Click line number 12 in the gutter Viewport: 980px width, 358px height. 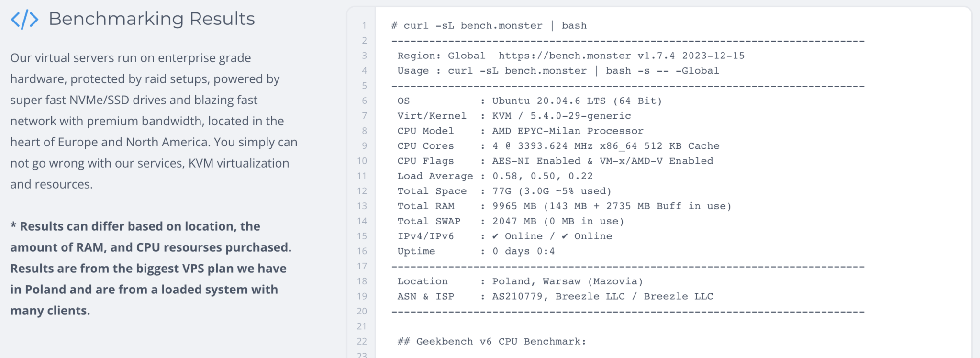point(362,191)
